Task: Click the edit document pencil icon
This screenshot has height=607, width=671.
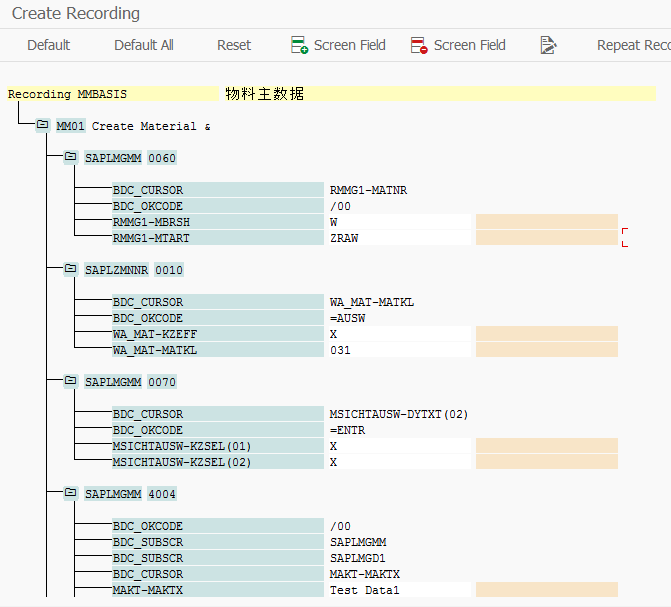Action: click(548, 45)
